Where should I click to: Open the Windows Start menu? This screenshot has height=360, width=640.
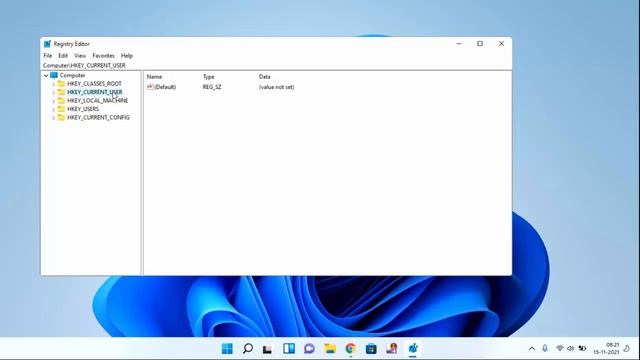tap(227, 349)
